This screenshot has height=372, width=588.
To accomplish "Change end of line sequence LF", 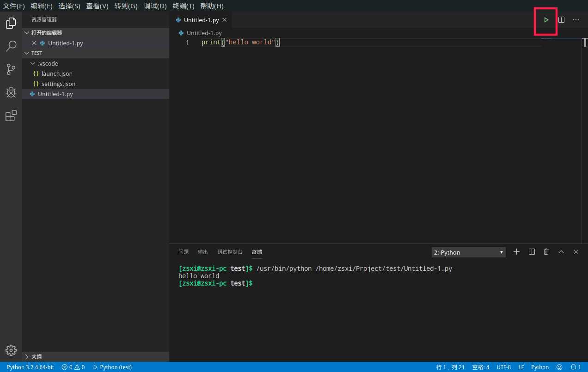I will click(x=521, y=367).
